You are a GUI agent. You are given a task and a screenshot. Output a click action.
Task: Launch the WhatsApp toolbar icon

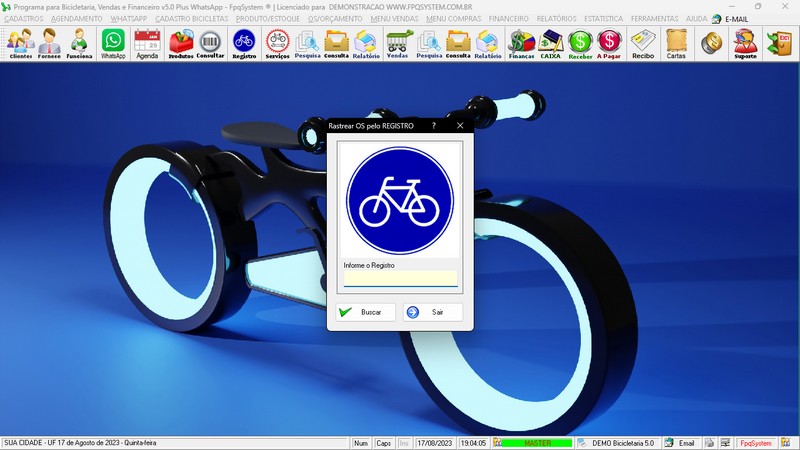click(113, 43)
